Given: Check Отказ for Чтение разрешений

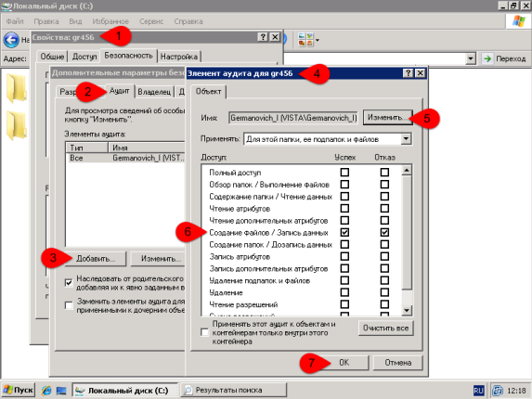Looking at the screenshot, I should (x=384, y=304).
